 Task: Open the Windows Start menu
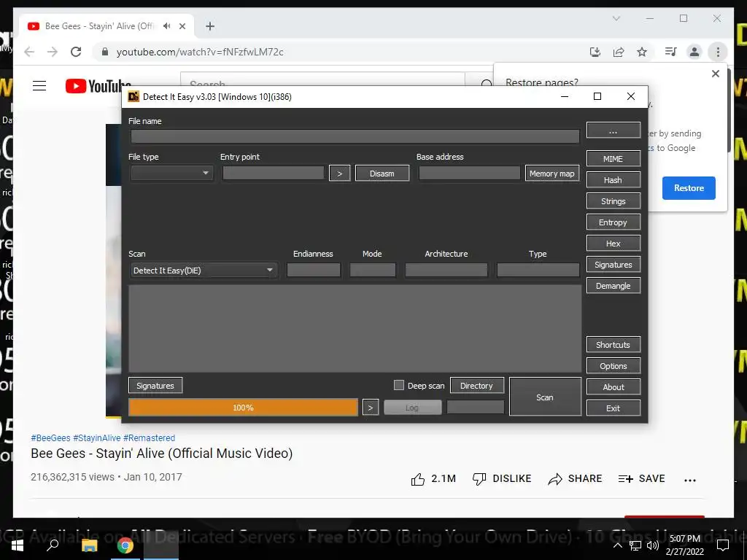(x=18, y=545)
